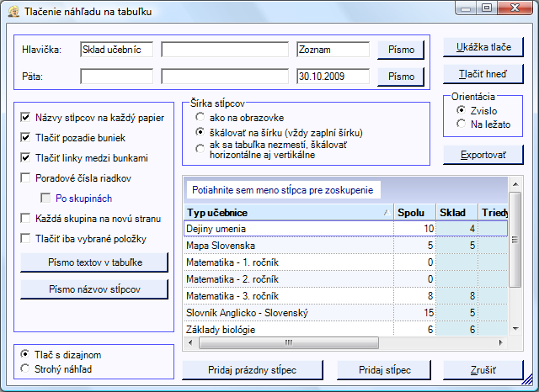The image size is (539, 392).
Task: Click 'Písmo' button for Päta row
Action: click(x=401, y=77)
